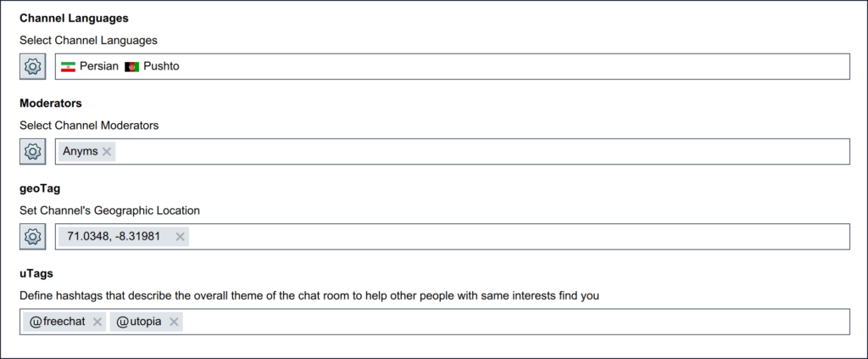Click the geoTag coordinates chip text
Image resolution: width=868 pixels, height=359 pixels.
pos(114,237)
